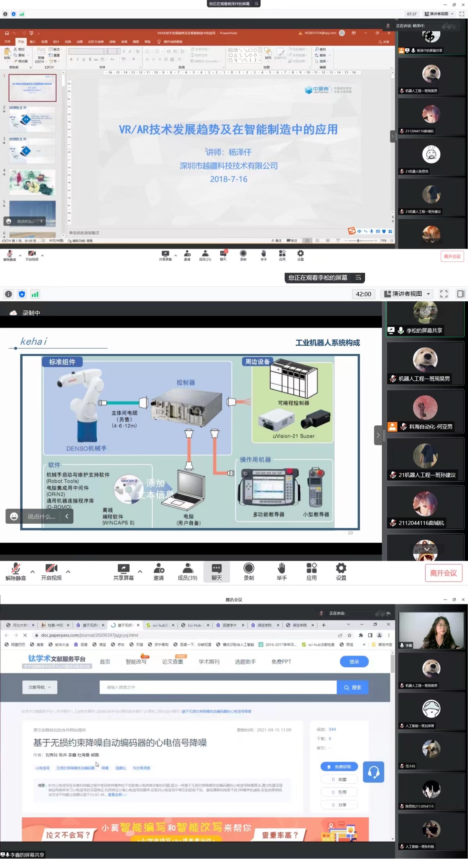Open chat with the red notification badge
Screen dimensions: 468x868
223,255
